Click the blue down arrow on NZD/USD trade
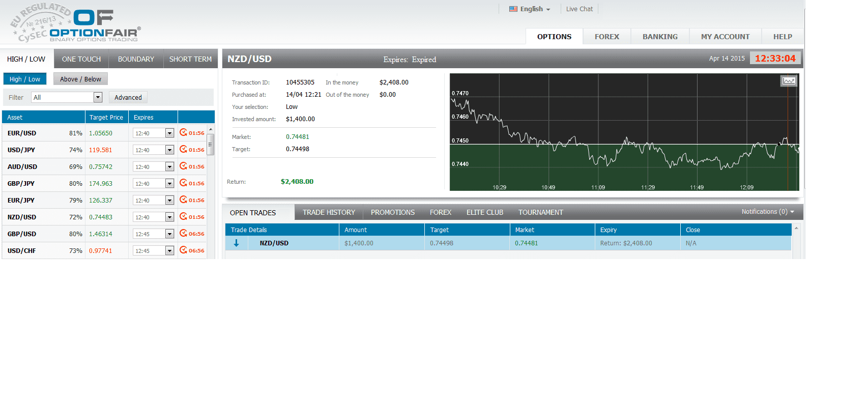This screenshot has height=396, width=868. (236, 243)
